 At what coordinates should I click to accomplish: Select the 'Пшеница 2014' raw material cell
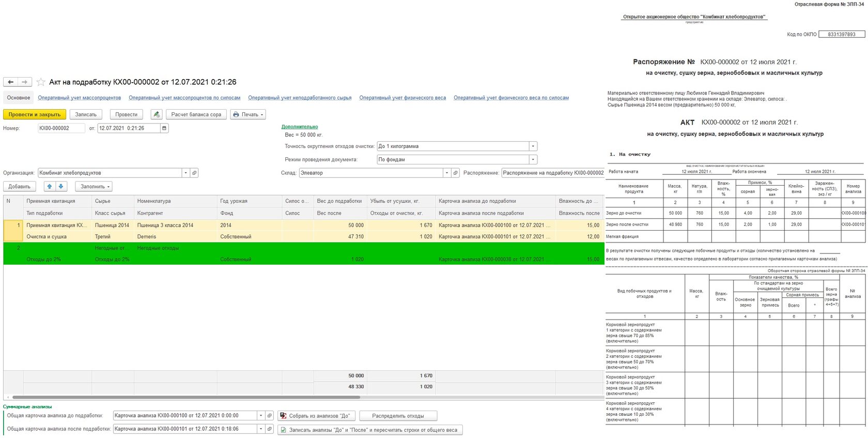tap(113, 225)
